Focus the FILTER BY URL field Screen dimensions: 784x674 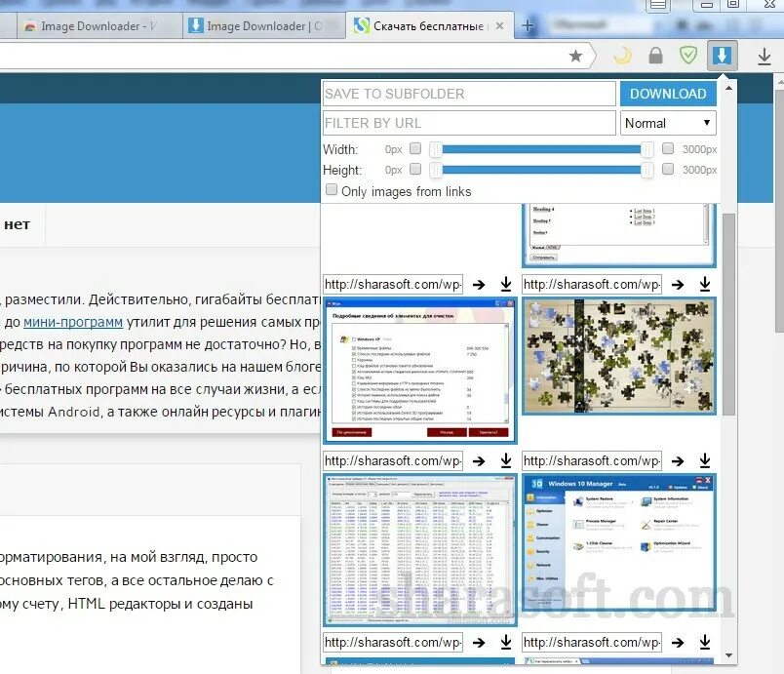click(469, 123)
